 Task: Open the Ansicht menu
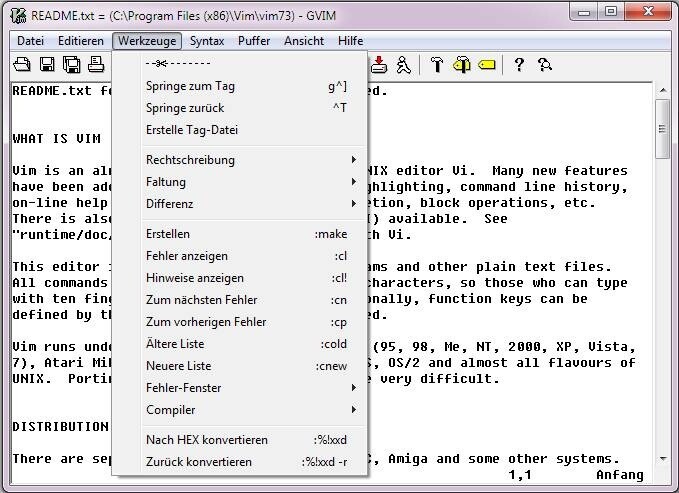point(304,41)
